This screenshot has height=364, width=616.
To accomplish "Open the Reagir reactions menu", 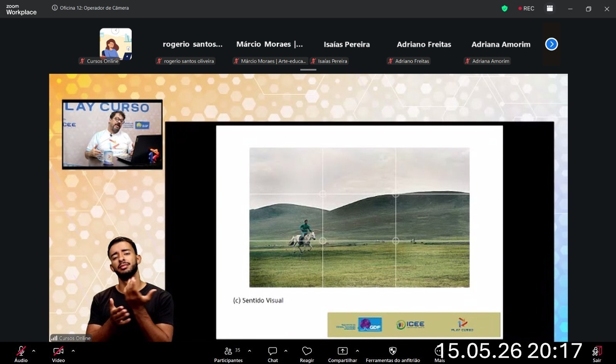I will pos(307,354).
